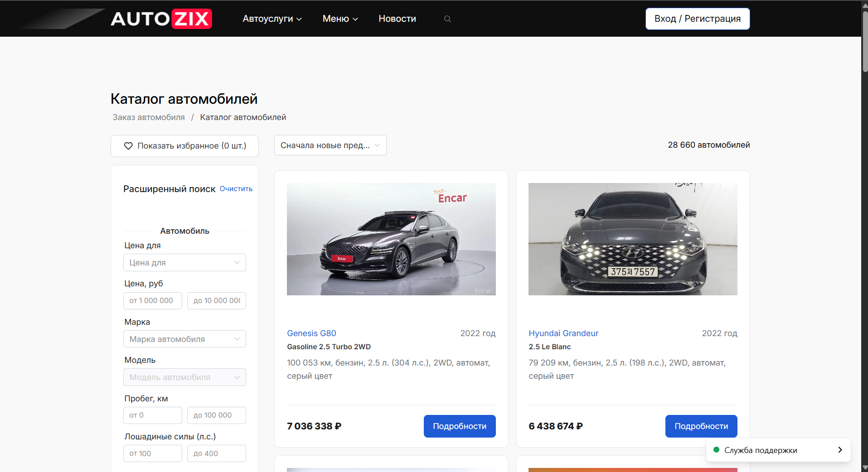868x472 pixels.
Task: Open the Меню dropdown in header
Action: pos(340,19)
